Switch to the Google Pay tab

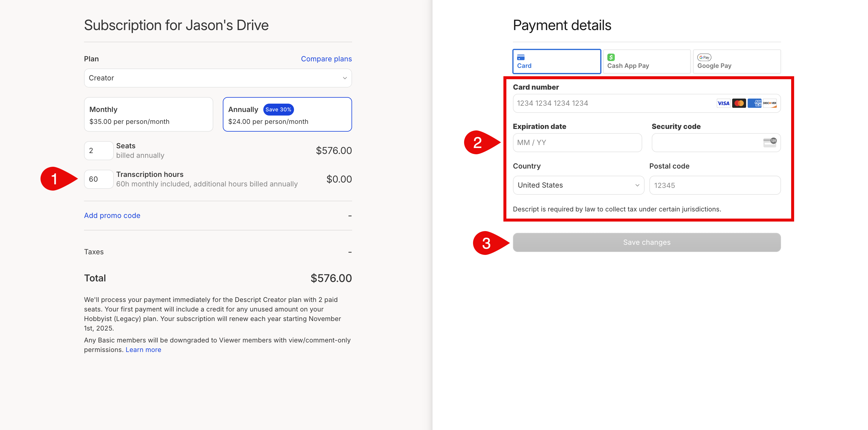click(x=737, y=62)
